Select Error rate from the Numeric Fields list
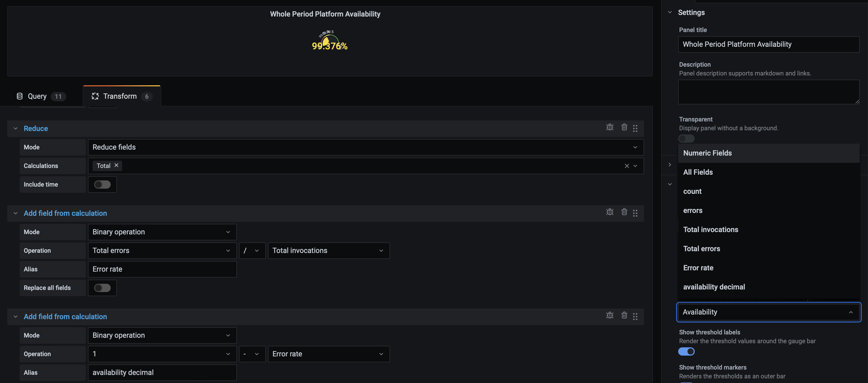Viewport: 868px width, 383px height. coord(698,267)
